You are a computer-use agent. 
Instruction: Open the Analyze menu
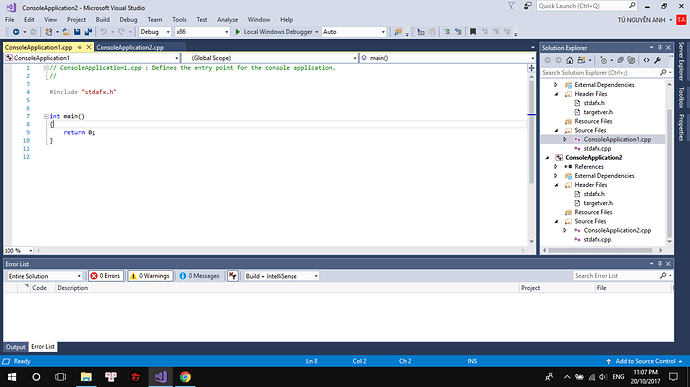coord(227,20)
